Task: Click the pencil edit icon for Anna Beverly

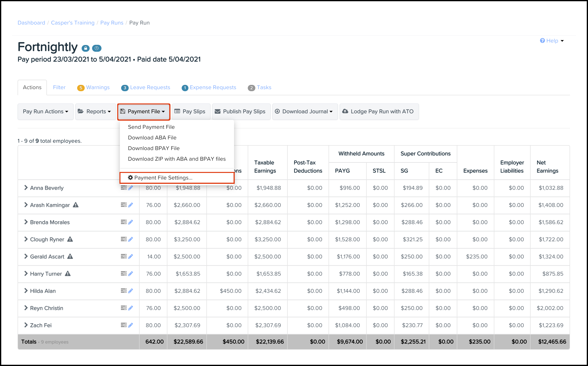Action: click(131, 188)
